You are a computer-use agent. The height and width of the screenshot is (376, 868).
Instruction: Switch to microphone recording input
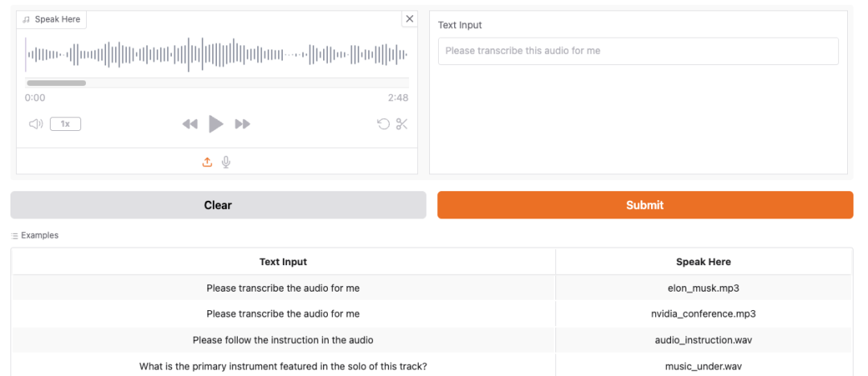click(226, 162)
